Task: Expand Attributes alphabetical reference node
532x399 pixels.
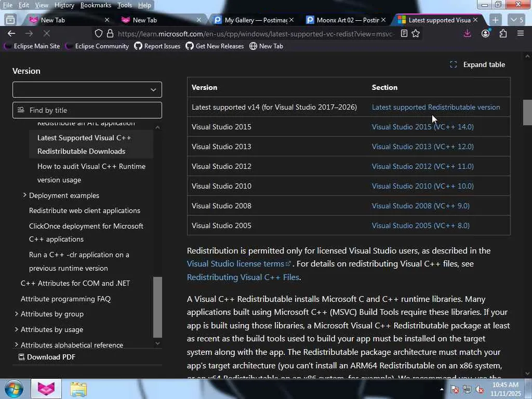Action: click(x=16, y=345)
